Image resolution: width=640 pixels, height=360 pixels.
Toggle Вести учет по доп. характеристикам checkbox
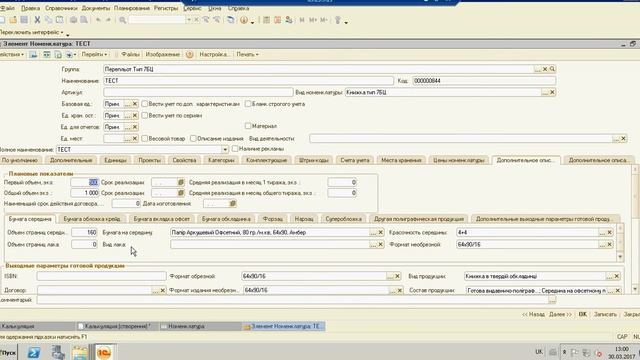(144, 104)
